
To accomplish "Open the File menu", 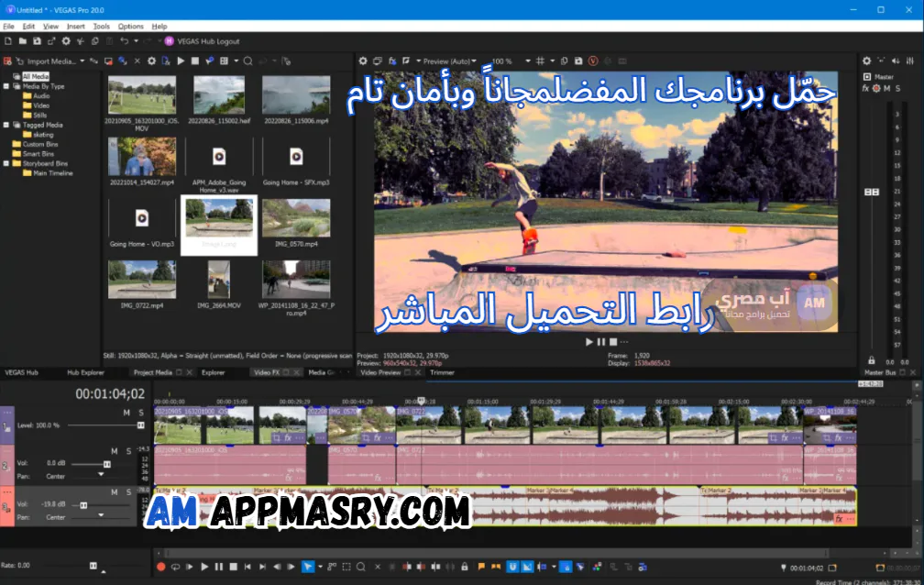I will (x=8, y=26).
